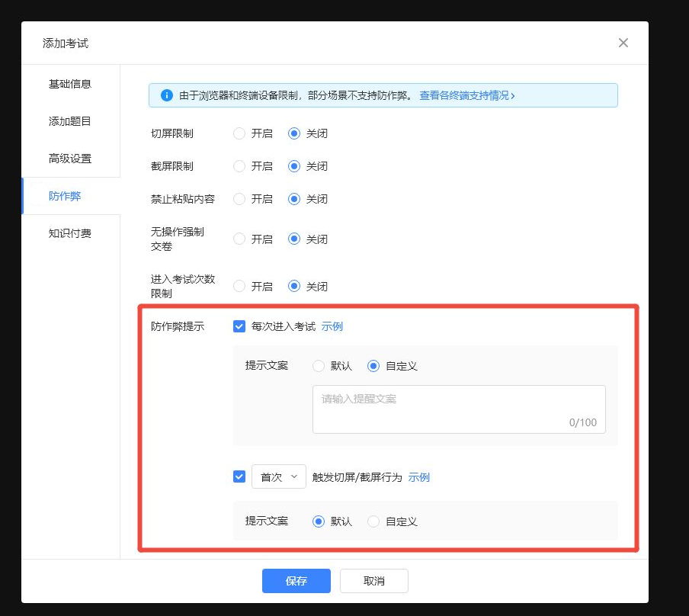
Task: Click the 请输入提醒文案 text field
Action: pos(458,409)
